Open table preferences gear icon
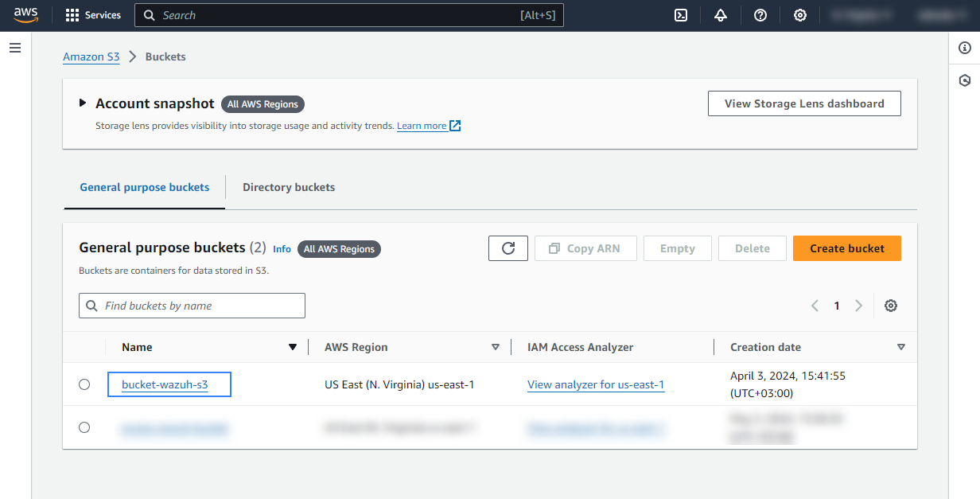Screen dimensions: 980x499 tap(891, 306)
